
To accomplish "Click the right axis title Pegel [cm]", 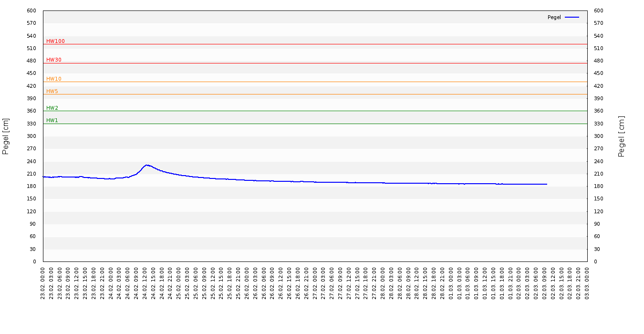I will [x=621, y=136].
